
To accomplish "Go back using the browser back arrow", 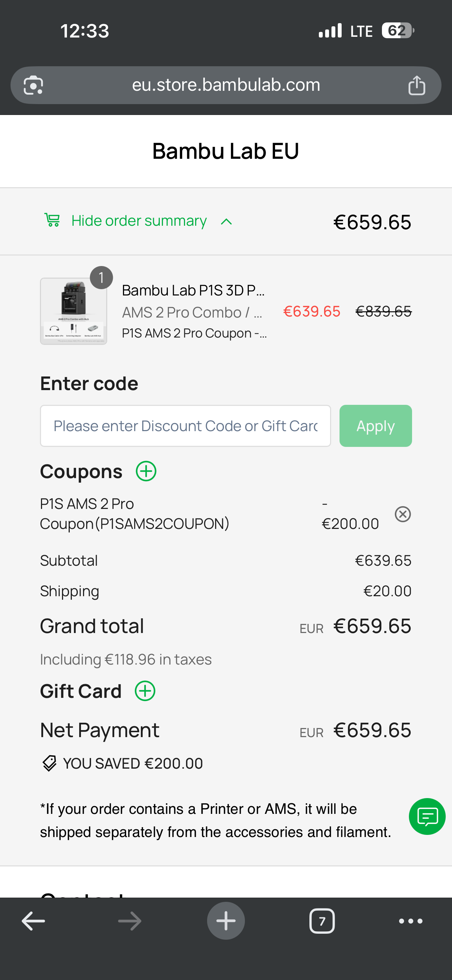I will click(34, 921).
